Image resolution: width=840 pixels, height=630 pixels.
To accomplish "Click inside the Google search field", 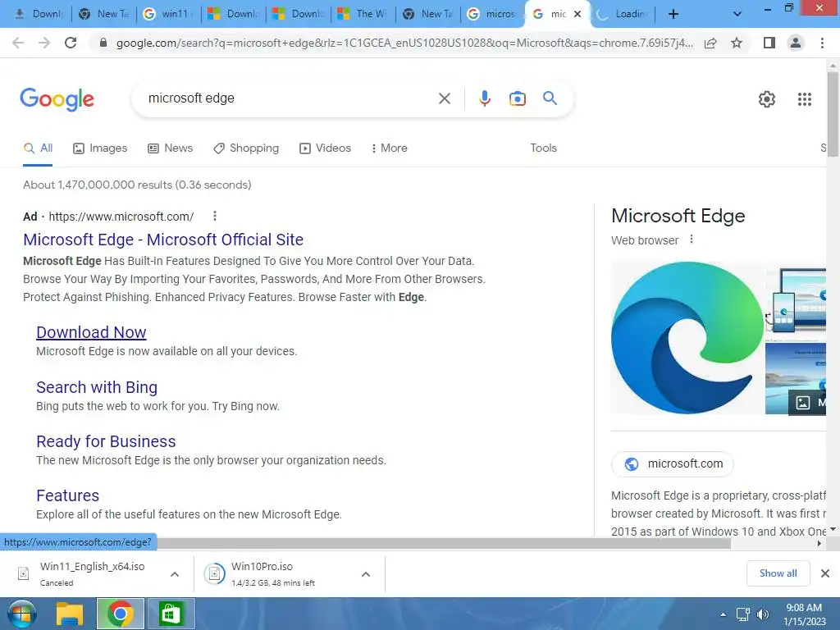I will 290,98.
